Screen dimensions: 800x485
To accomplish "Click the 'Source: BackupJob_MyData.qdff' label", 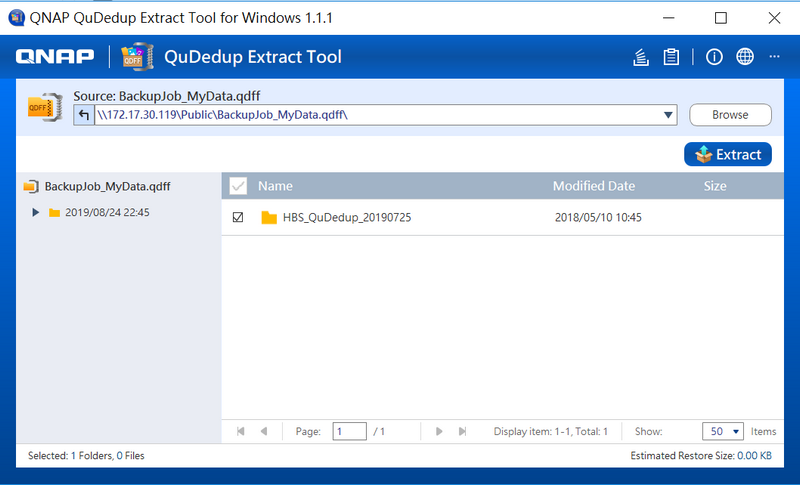I will click(x=167, y=96).
